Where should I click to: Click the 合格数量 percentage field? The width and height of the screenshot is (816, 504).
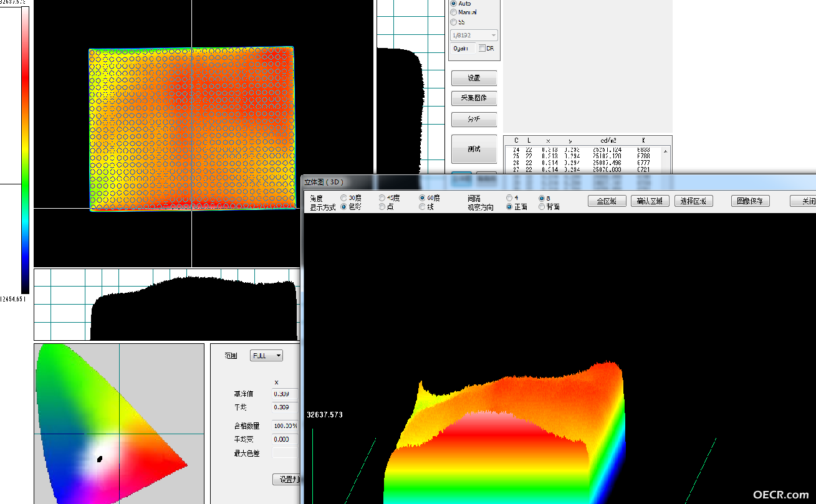tap(286, 426)
